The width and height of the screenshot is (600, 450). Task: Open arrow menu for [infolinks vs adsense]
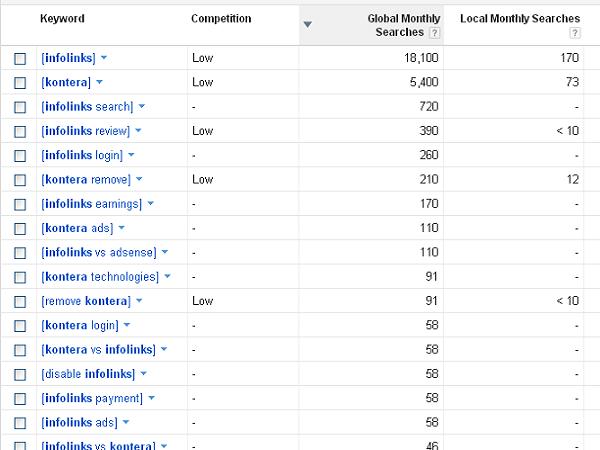tap(165, 252)
